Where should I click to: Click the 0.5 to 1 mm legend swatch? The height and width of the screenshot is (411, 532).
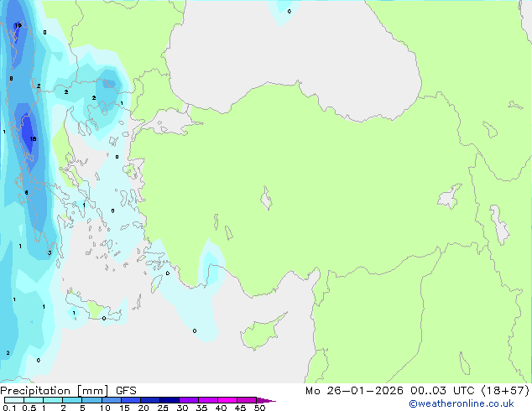coord(34,400)
